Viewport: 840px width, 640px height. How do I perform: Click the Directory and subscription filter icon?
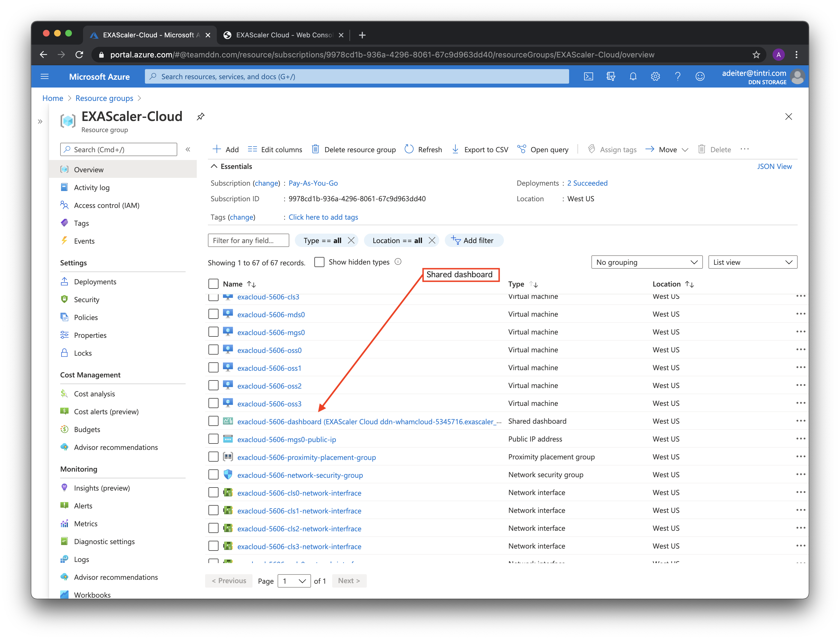pos(610,77)
